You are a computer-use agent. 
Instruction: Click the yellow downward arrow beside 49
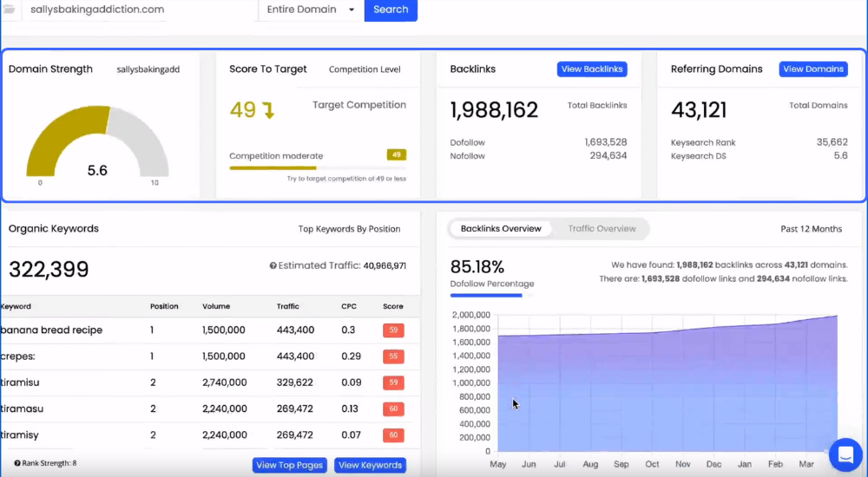pos(269,110)
